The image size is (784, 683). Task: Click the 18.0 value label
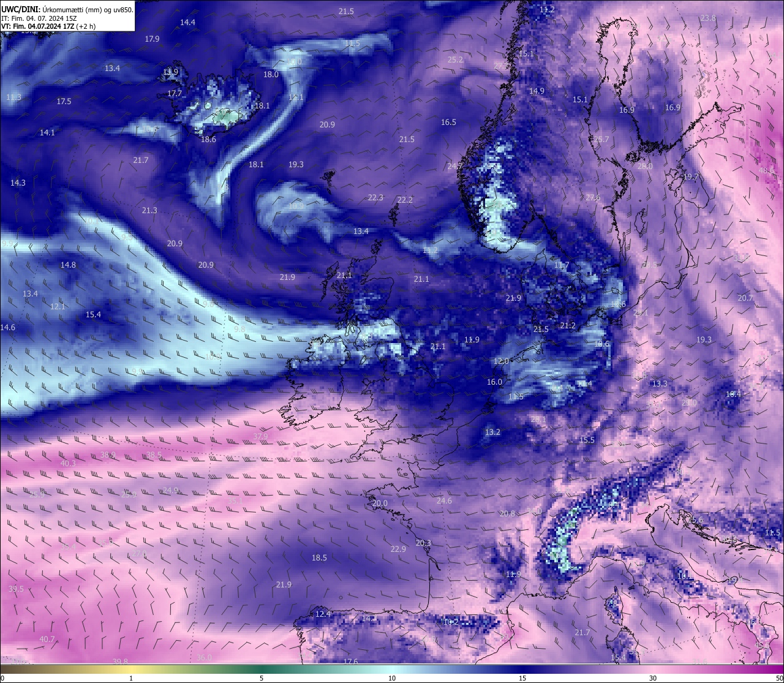pyautogui.click(x=271, y=75)
